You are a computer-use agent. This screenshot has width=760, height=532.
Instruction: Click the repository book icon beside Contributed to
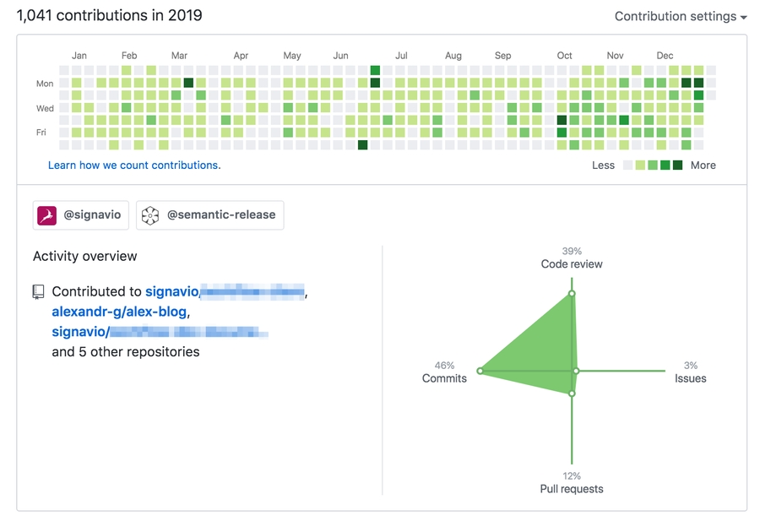coord(39,291)
